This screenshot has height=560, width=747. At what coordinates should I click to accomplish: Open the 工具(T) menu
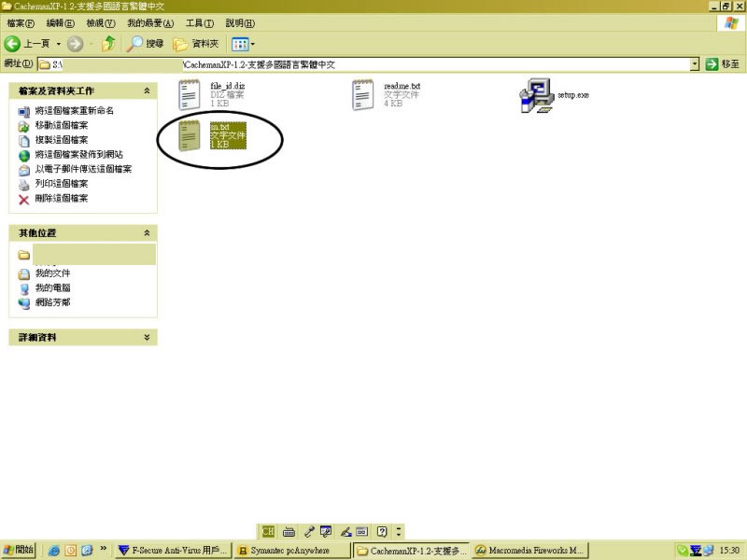tap(200, 23)
